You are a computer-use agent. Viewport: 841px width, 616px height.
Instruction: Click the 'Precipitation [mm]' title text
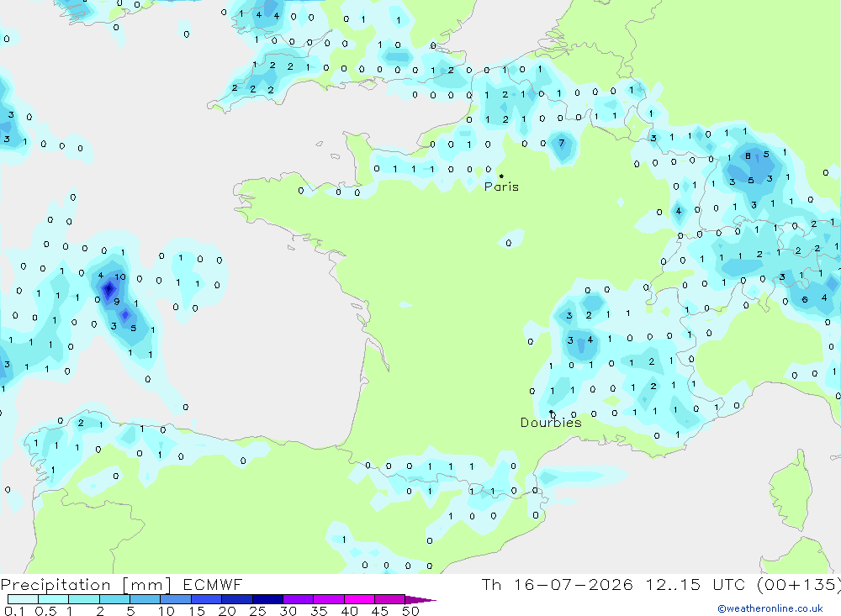coord(86,584)
